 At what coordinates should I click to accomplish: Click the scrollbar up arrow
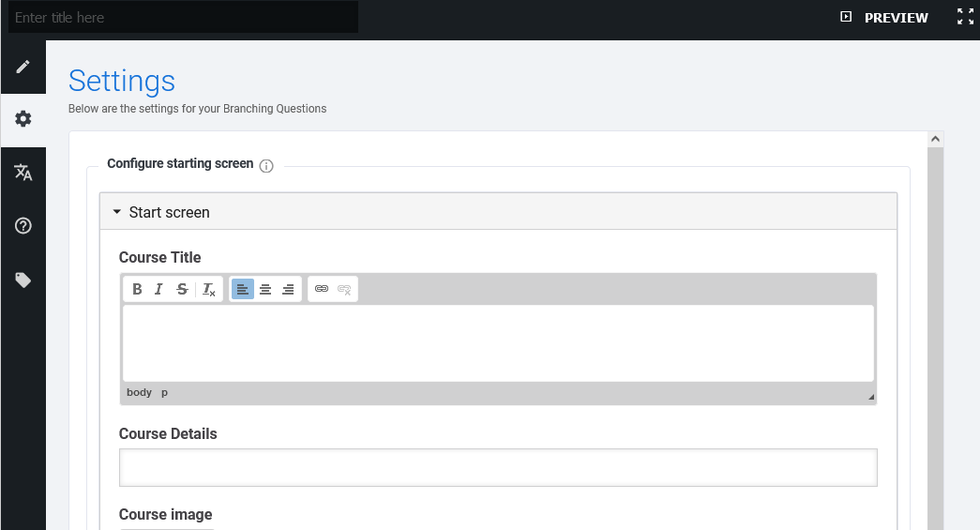tap(935, 139)
